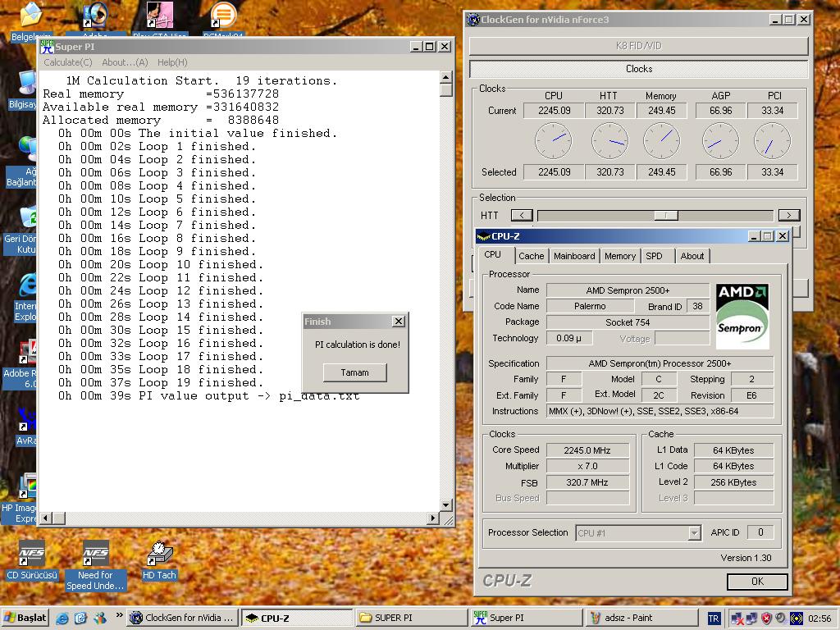
Task: Click the Super PI horizontal scrollbar left arrow
Action: [x=46, y=518]
